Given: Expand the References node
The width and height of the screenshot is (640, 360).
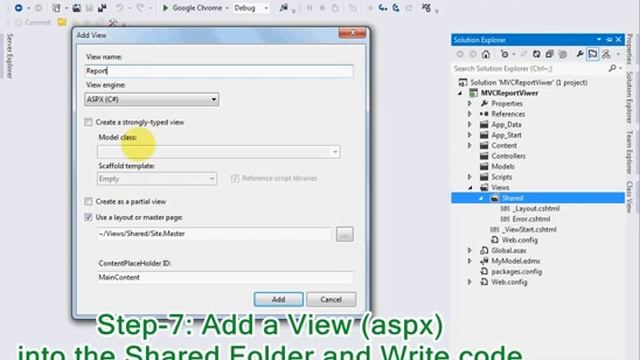Looking at the screenshot, I should click(470, 114).
